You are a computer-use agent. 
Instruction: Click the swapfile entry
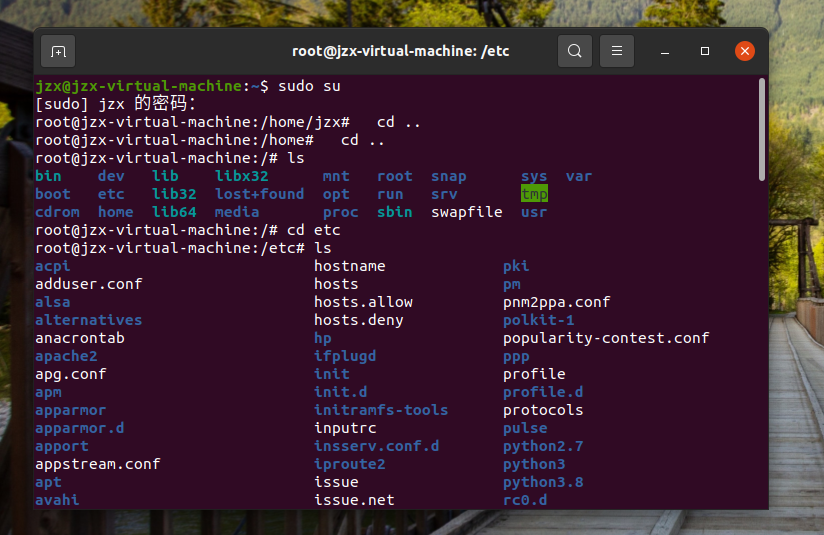pyautogui.click(x=467, y=212)
